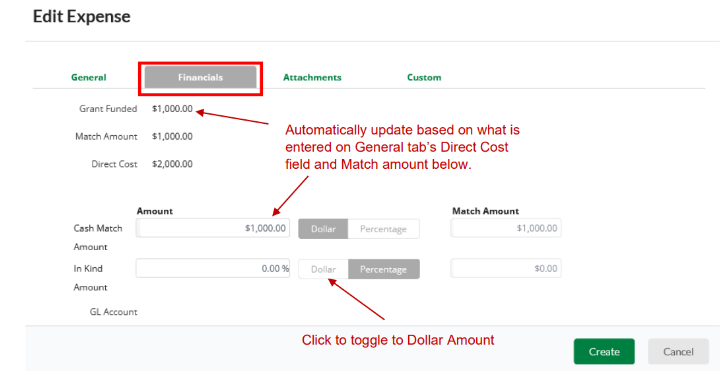725x377 pixels.
Task: Click the GL Account label
Action: pos(113,312)
